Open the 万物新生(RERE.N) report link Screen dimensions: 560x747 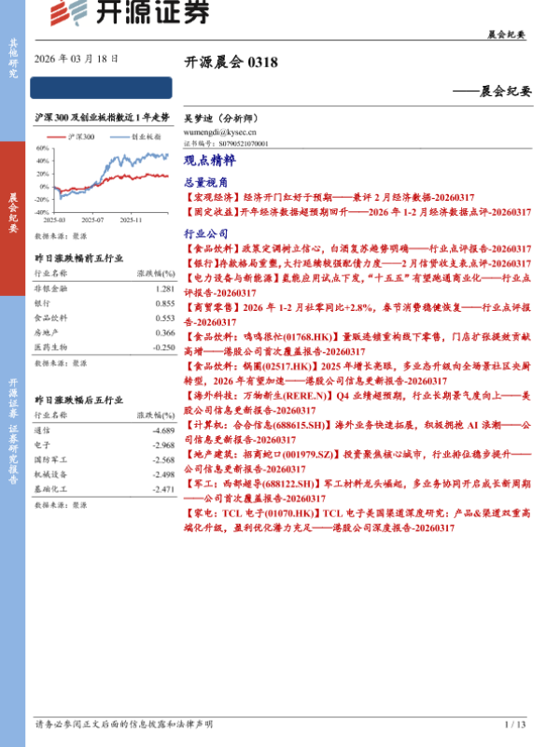click(358, 395)
